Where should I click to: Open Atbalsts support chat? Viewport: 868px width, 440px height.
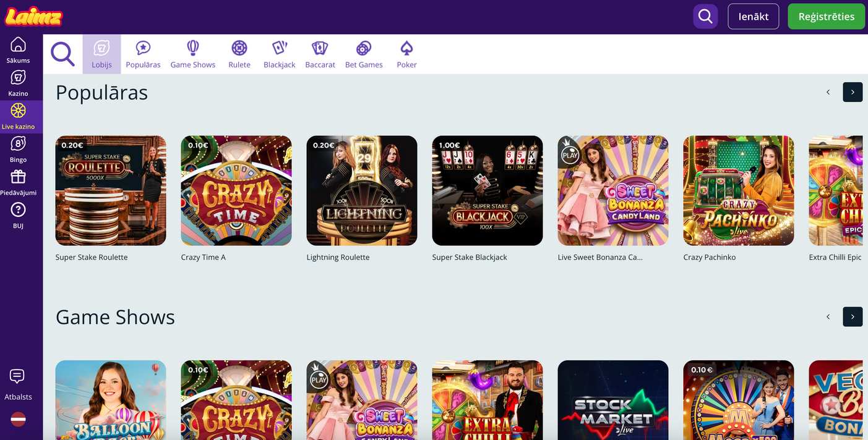pyautogui.click(x=18, y=385)
